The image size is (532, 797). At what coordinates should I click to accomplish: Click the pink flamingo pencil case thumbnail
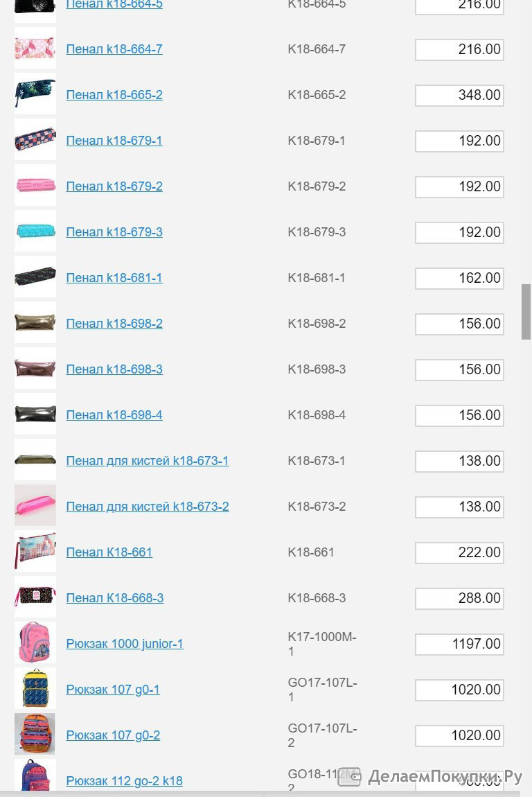35,49
